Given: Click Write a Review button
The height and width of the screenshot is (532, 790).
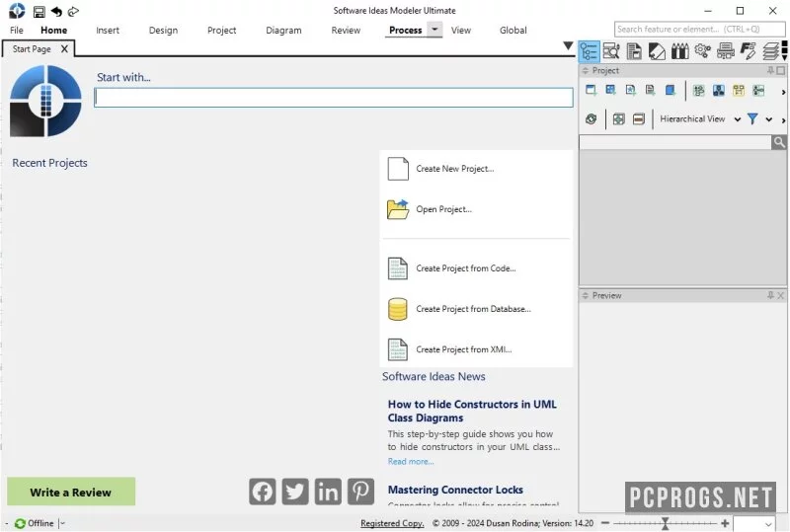Looking at the screenshot, I should 71,492.
